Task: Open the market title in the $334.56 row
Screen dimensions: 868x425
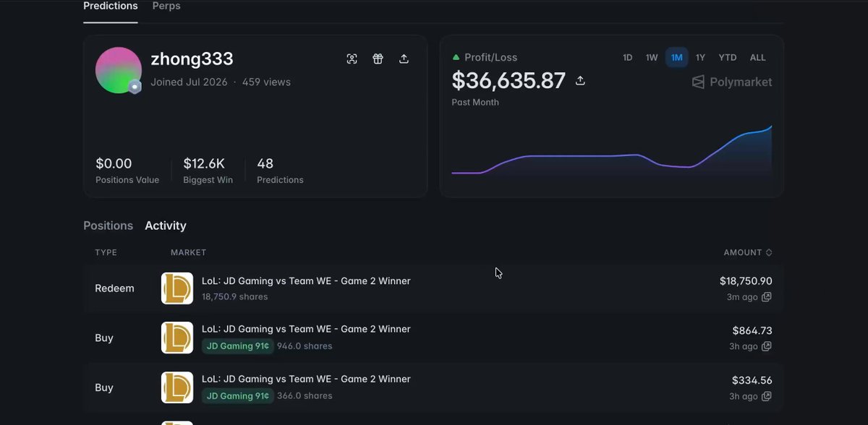Action: pos(306,379)
